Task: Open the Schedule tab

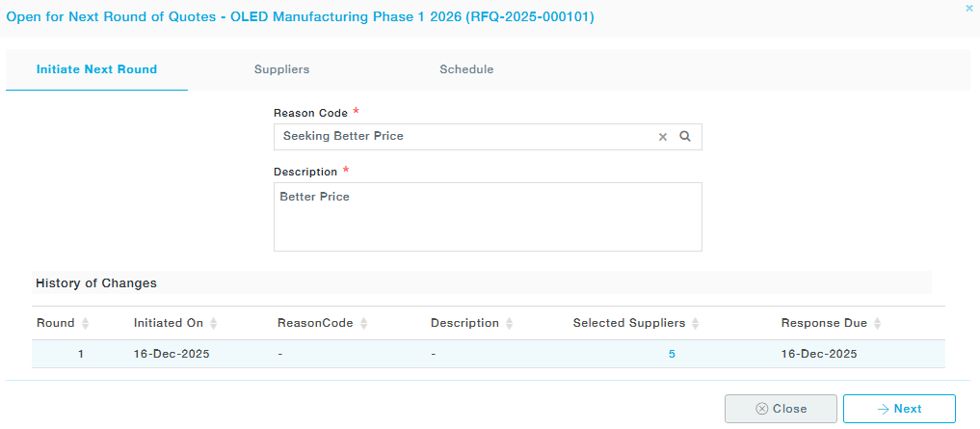Action: 466,69
